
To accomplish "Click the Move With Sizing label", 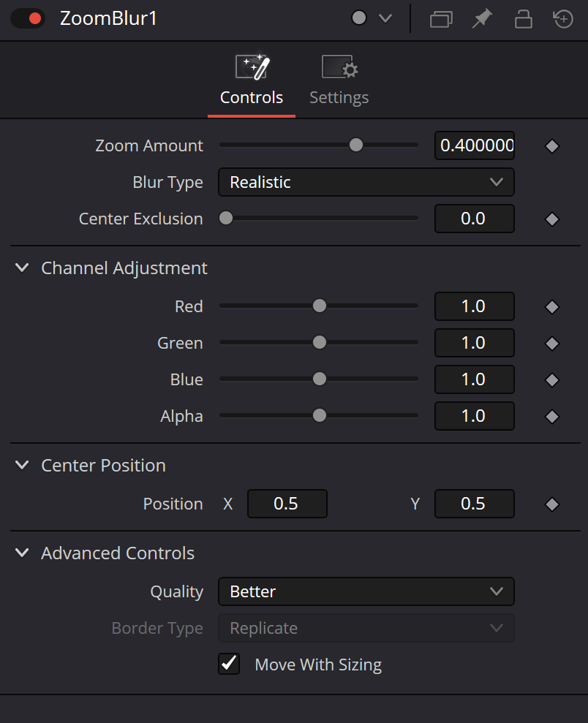I will point(318,665).
